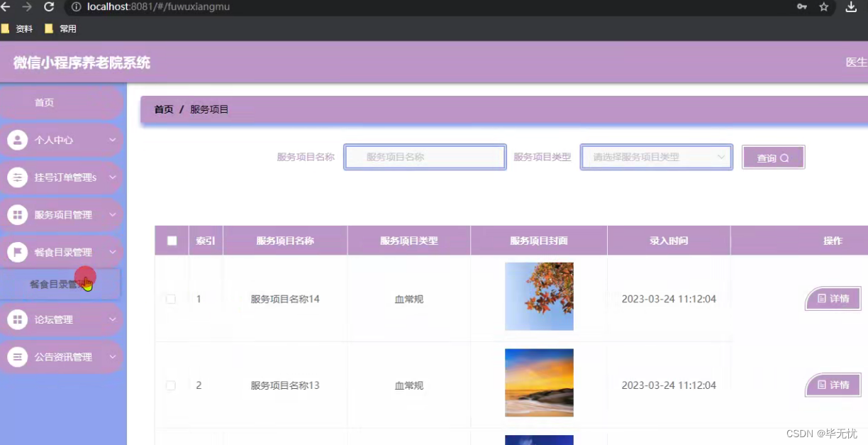Screen dimensions: 868x445
Task: Open the 服务项目类型 dropdown selector
Action: pos(655,157)
